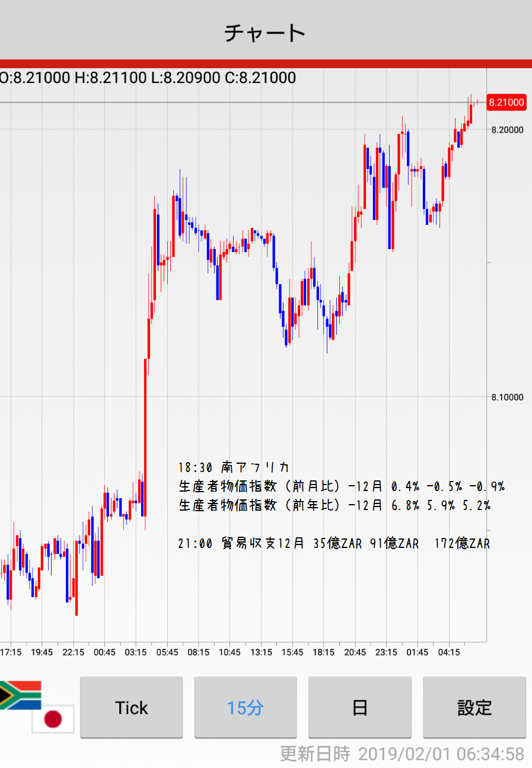Screen dimensions: 532x768
Task: Switch to the 日 daily chart
Action: click(x=359, y=708)
